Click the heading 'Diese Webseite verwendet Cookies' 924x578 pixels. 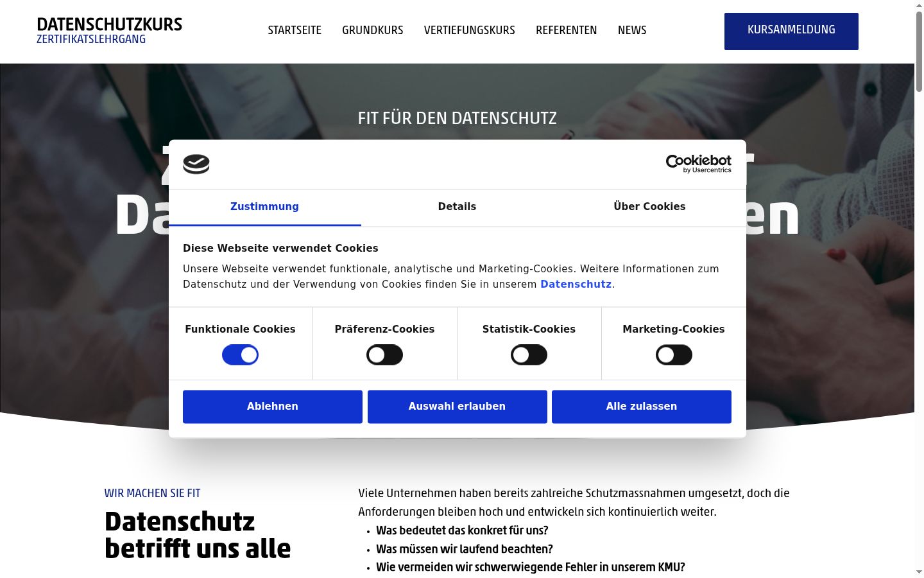point(280,249)
